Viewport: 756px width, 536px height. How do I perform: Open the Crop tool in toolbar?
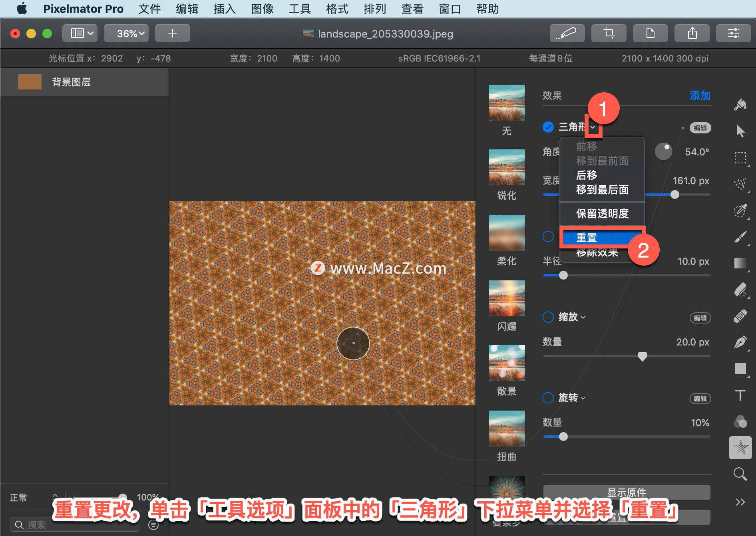tap(609, 33)
